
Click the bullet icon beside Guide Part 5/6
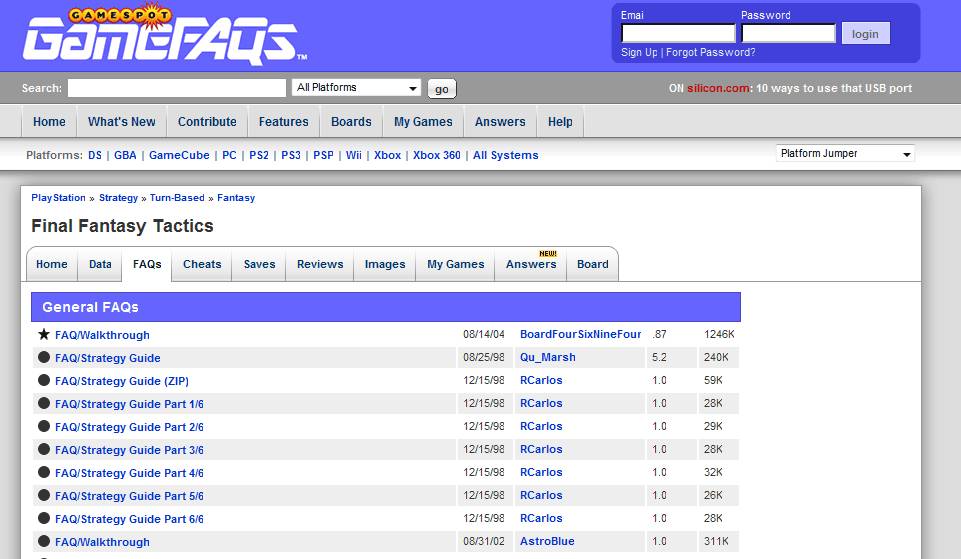pyautogui.click(x=44, y=495)
